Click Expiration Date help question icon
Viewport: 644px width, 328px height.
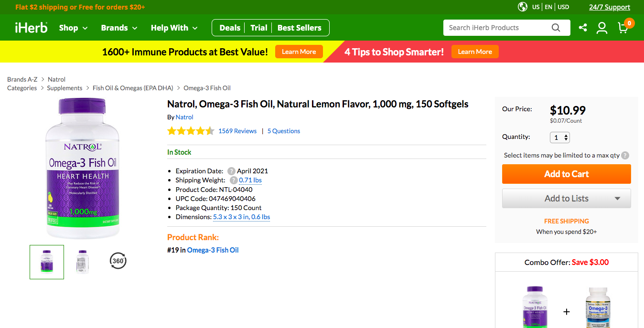[x=231, y=171]
